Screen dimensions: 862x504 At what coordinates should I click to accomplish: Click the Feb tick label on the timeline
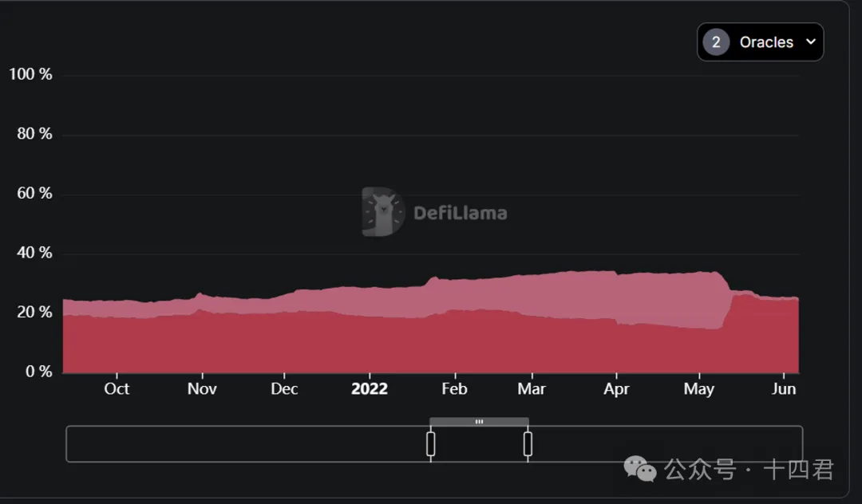coord(455,388)
